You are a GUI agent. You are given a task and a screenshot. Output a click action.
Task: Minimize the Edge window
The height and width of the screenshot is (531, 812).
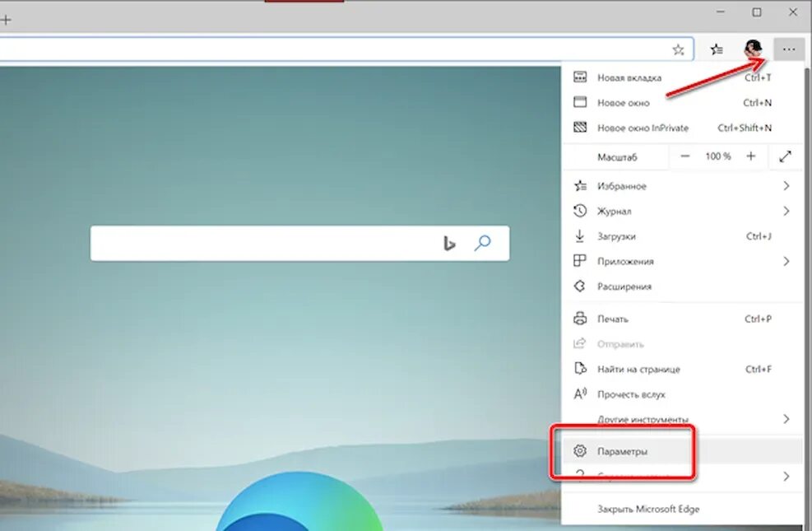coord(721,12)
